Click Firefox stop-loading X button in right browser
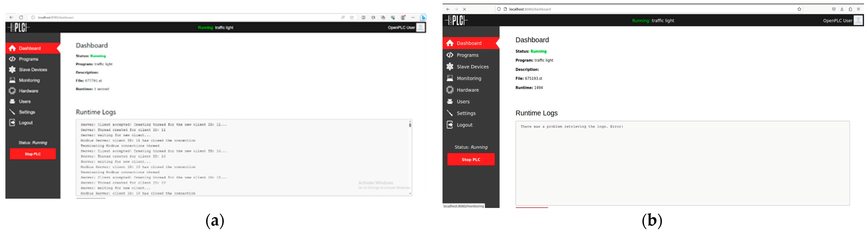Viewport: 868px width, 234px height. pos(464,9)
